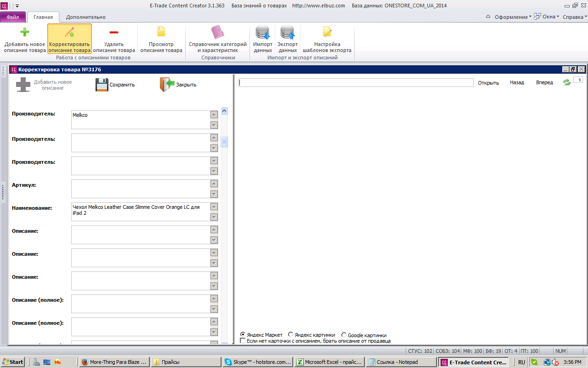Click Добавить новое описание товара plus icon

click(x=25, y=32)
